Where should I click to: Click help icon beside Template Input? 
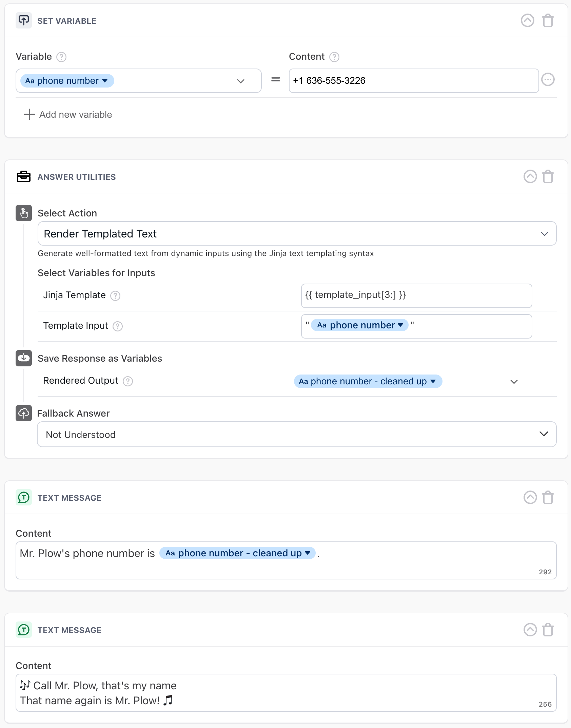[x=118, y=326]
